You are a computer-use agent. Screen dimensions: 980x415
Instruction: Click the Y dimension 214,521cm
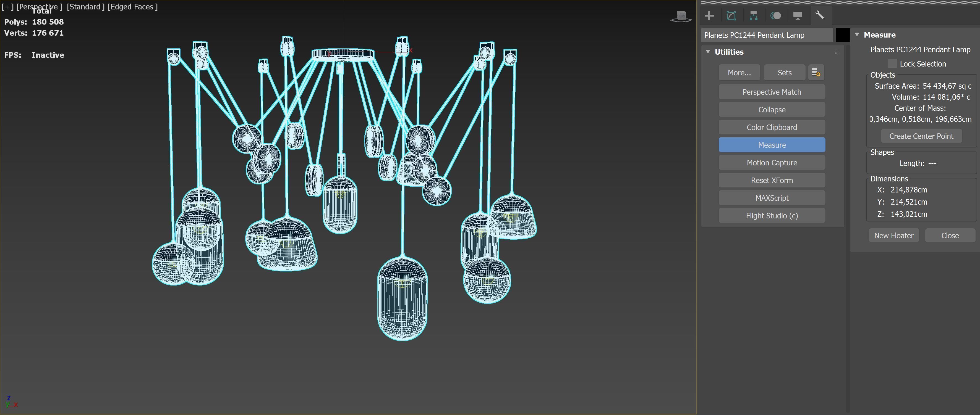point(908,202)
